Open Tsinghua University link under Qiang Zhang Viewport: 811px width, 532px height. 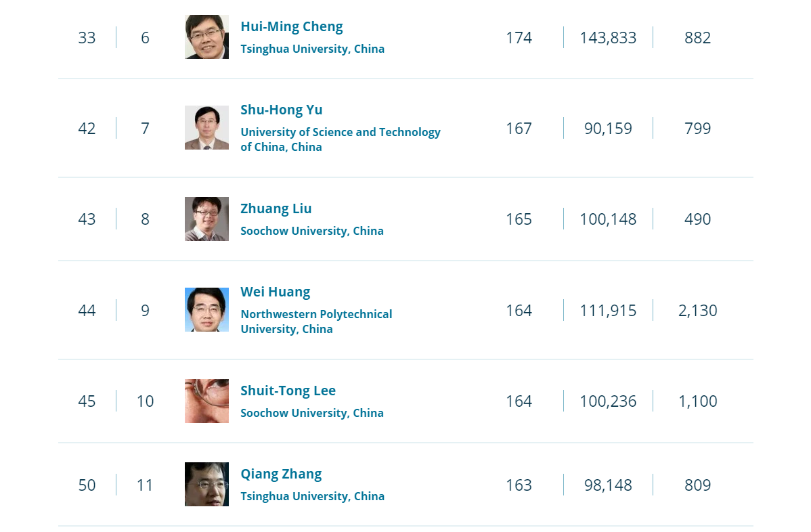coord(312,496)
